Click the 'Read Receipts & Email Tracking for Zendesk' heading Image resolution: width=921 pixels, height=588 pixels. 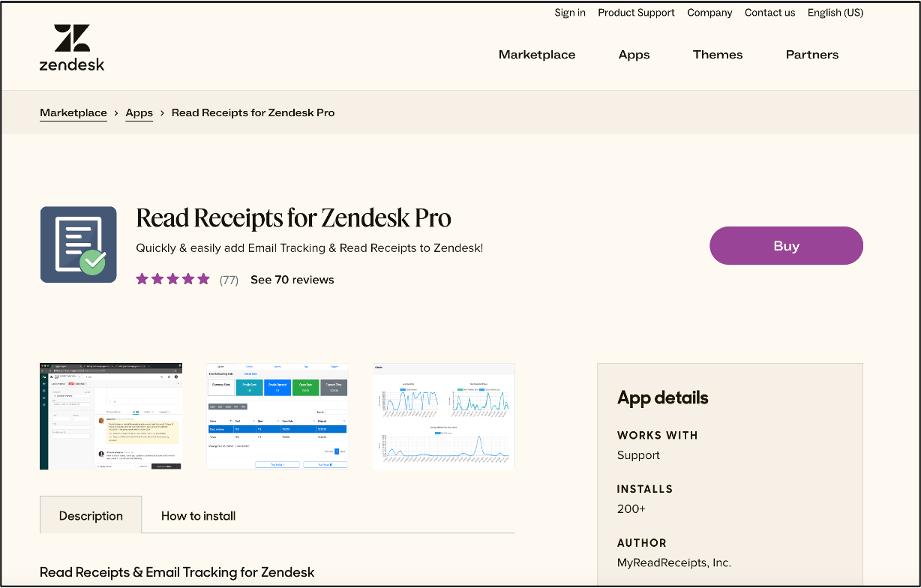(x=177, y=572)
